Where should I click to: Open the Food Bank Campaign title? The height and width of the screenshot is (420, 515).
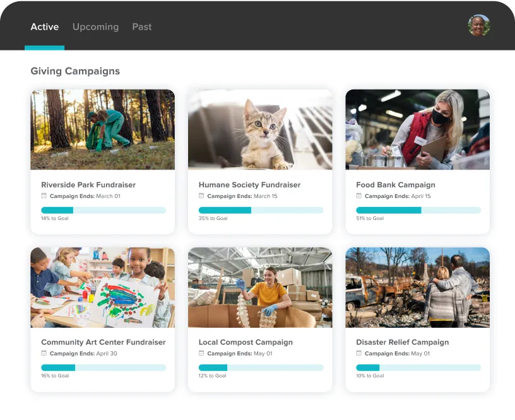point(396,185)
